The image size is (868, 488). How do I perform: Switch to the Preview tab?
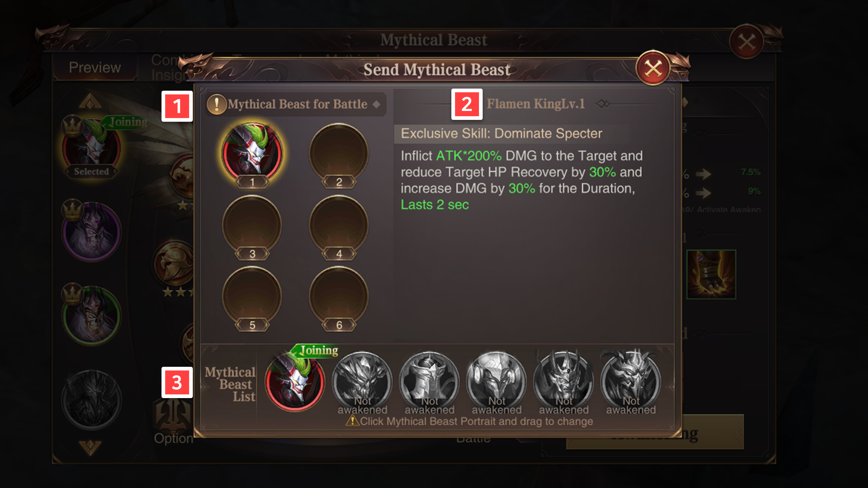(95, 67)
